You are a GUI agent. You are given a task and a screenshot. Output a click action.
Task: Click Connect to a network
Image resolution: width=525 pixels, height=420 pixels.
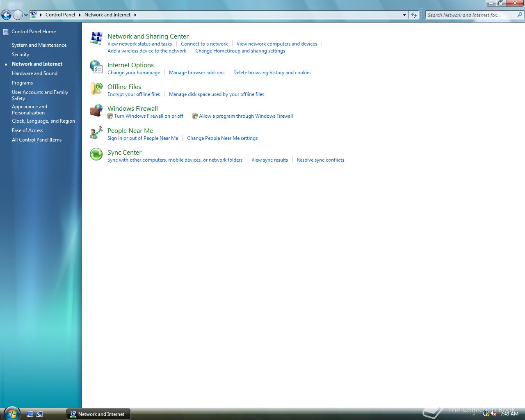(x=204, y=44)
